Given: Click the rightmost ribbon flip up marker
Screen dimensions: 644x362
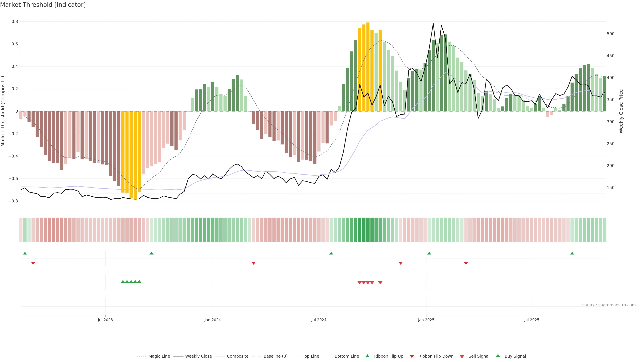Looking at the screenshot, I should tap(572, 253).
